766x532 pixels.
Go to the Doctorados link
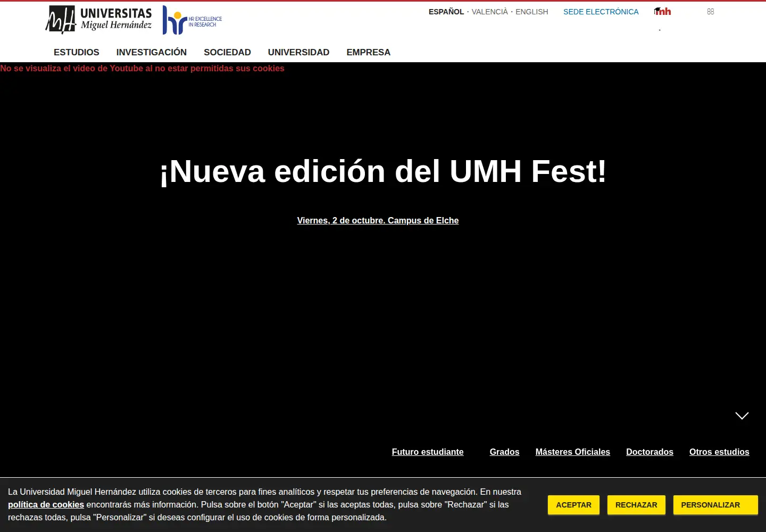[650, 452]
